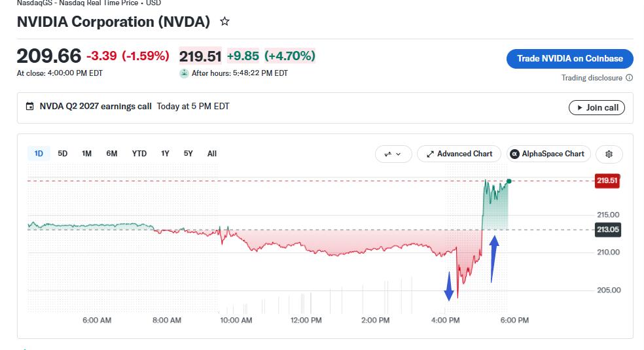Open the Trading disclosure link
644x350 pixels.
[x=592, y=78]
